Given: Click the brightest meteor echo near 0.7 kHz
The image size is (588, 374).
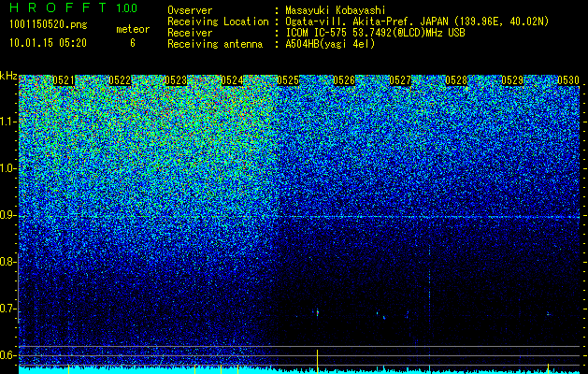Looking at the screenshot, I should 317,312.
